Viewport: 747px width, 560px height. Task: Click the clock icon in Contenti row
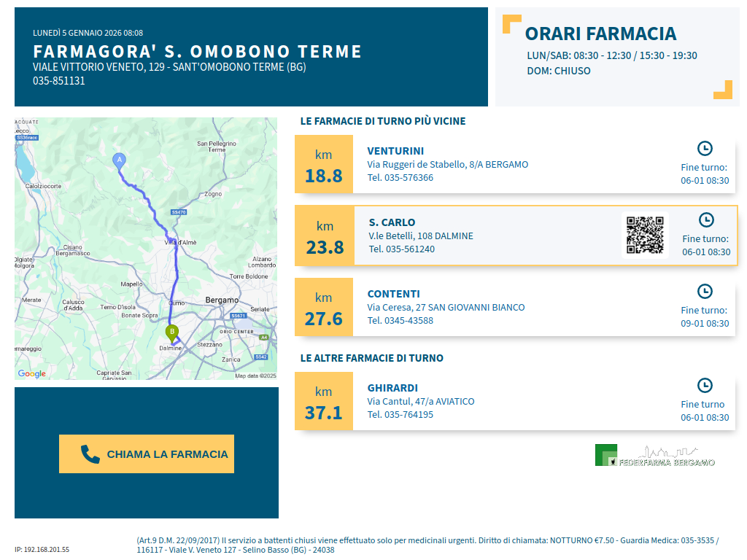pos(705,292)
